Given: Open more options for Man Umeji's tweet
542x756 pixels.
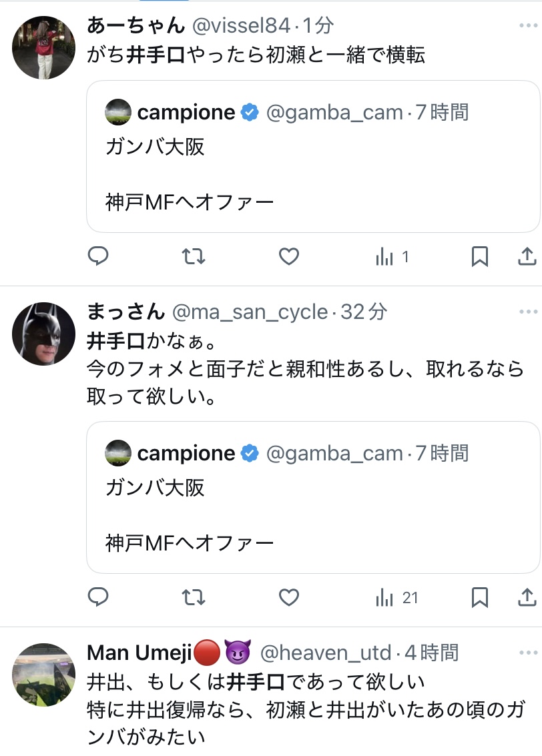Looking at the screenshot, I should tap(527, 652).
